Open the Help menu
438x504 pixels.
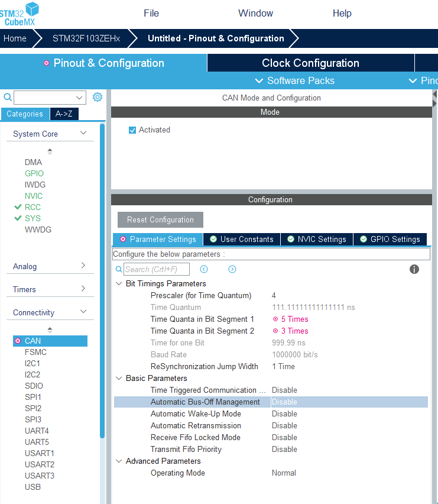point(342,13)
